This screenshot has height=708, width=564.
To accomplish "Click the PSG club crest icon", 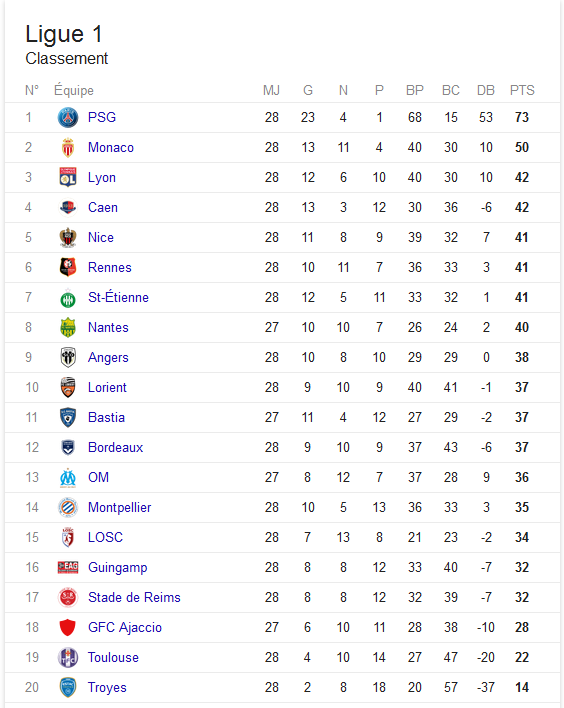I will 68,117.
